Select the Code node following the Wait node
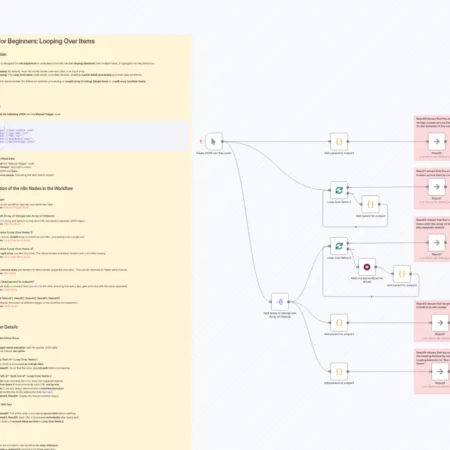The height and width of the screenshot is (450, 450). tap(402, 274)
